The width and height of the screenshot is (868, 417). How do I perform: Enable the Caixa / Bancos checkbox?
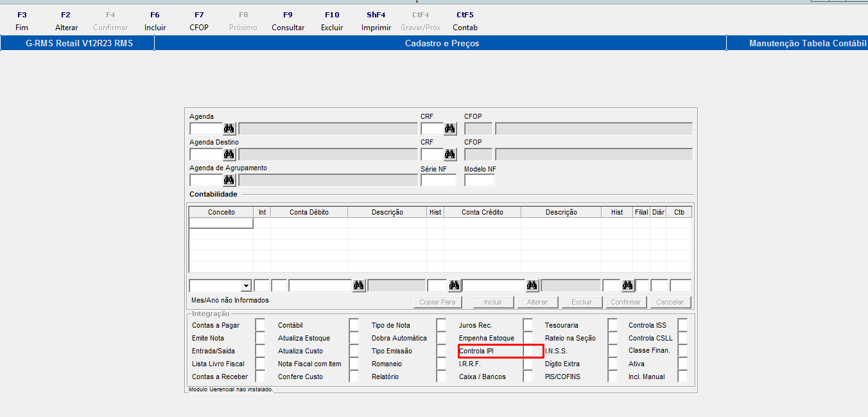coord(528,377)
